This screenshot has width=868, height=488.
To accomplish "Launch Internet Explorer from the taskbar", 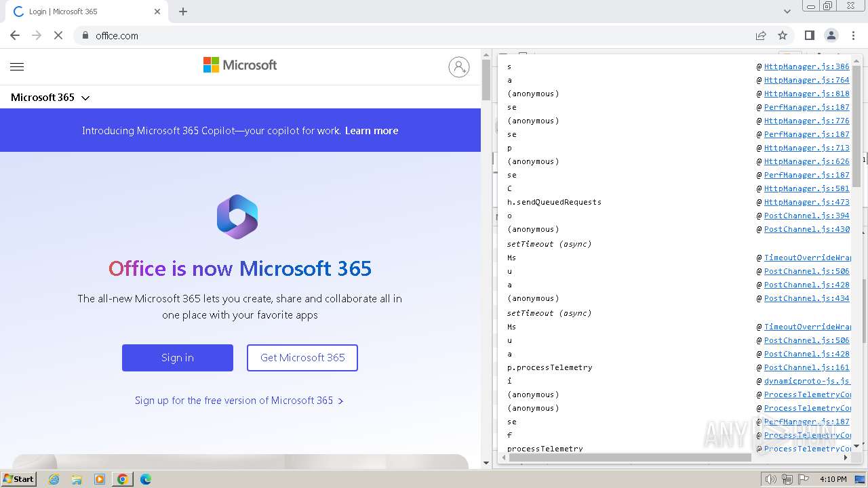I will point(54,479).
